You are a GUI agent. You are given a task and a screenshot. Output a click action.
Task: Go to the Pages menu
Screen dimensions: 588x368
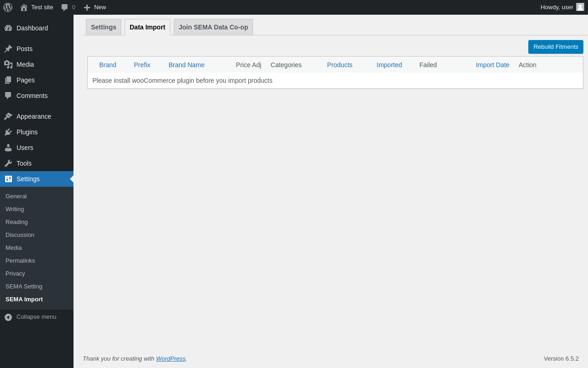point(37,80)
